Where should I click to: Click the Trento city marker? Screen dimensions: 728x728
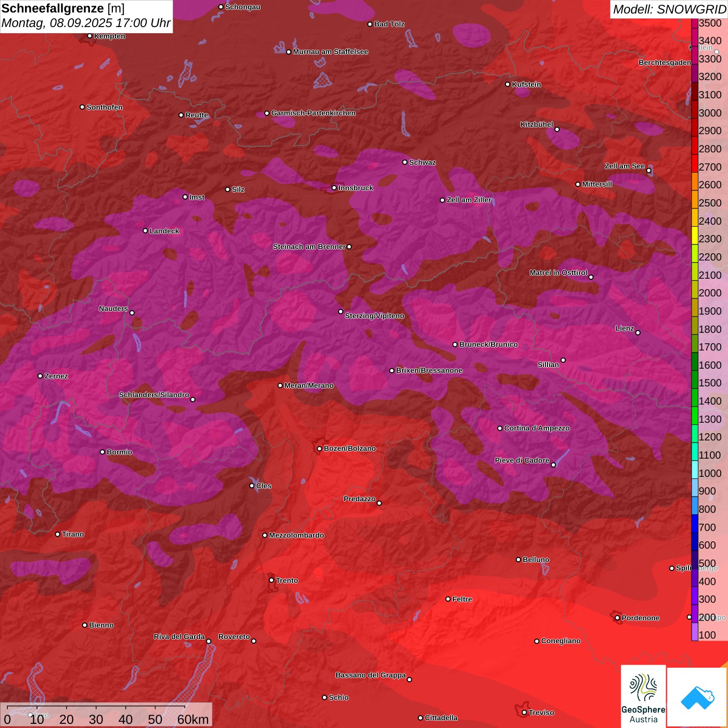(x=271, y=580)
